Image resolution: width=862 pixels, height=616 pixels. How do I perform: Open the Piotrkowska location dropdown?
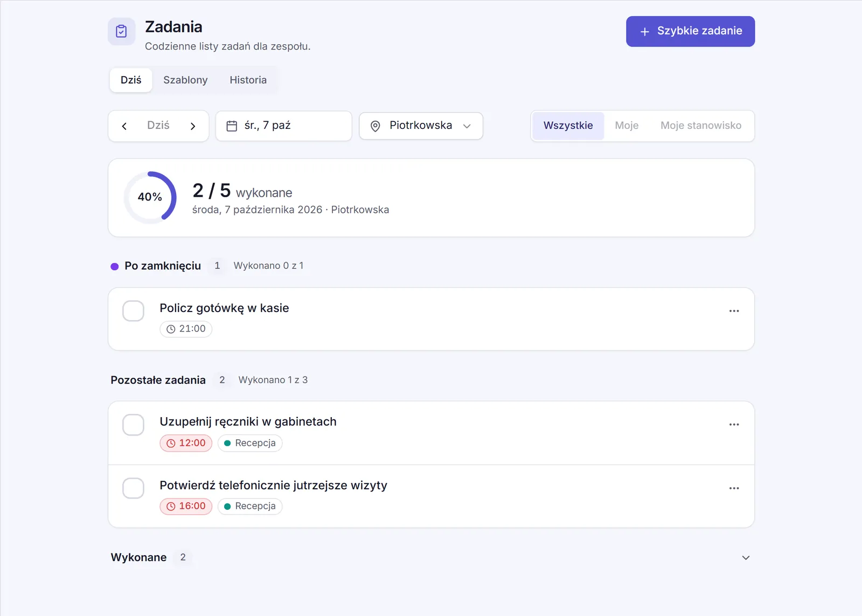coord(421,126)
